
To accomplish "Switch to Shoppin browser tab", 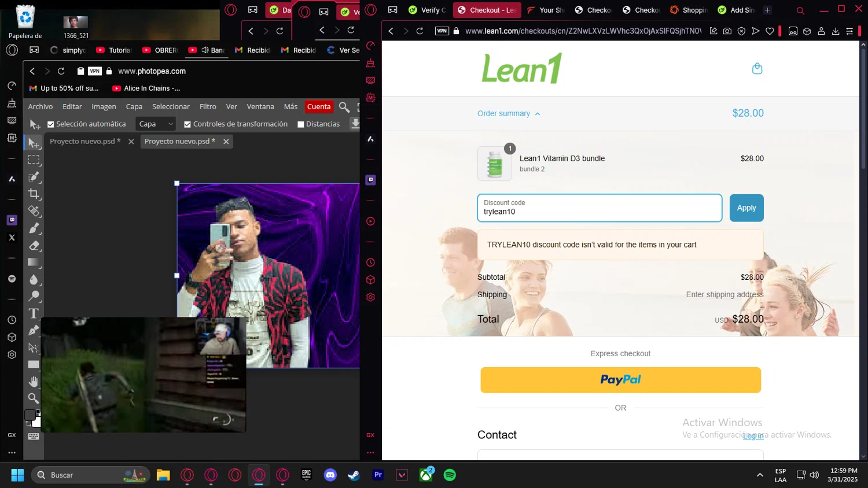I will click(689, 10).
